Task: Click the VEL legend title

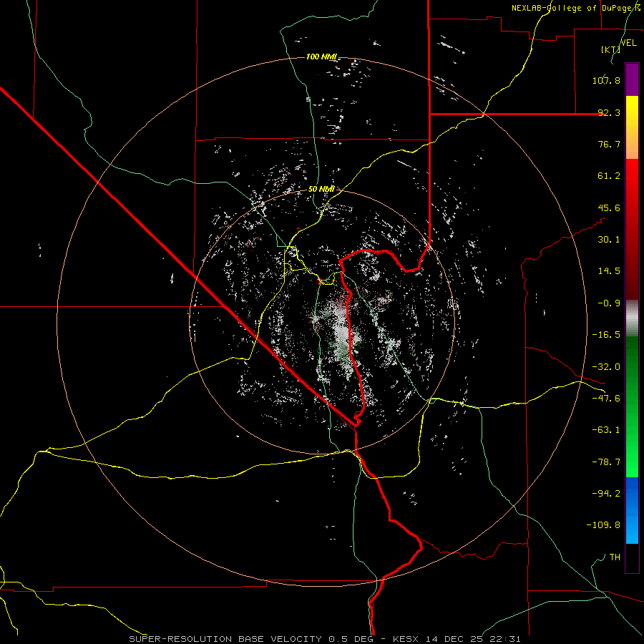Action: pos(628,43)
